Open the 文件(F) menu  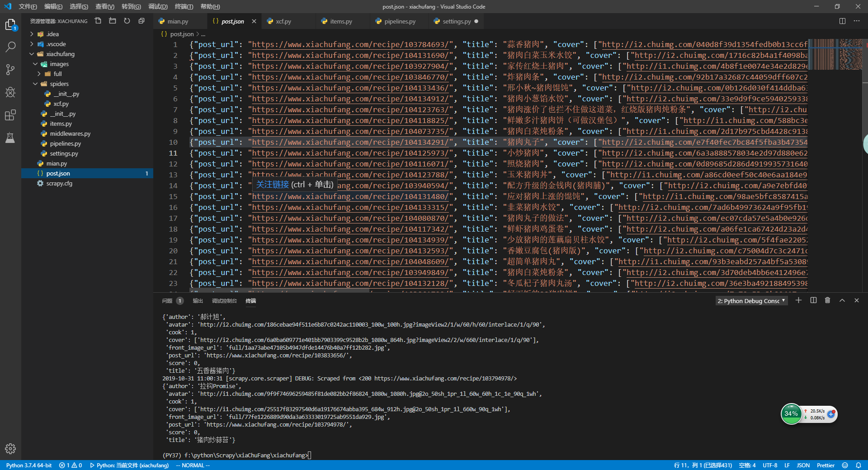coord(28,6)
